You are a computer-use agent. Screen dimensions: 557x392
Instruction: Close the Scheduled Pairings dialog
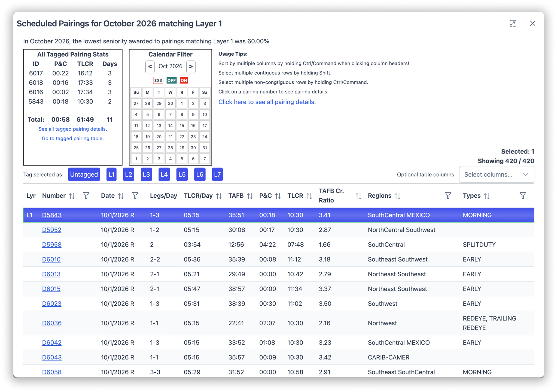(533, 24)
